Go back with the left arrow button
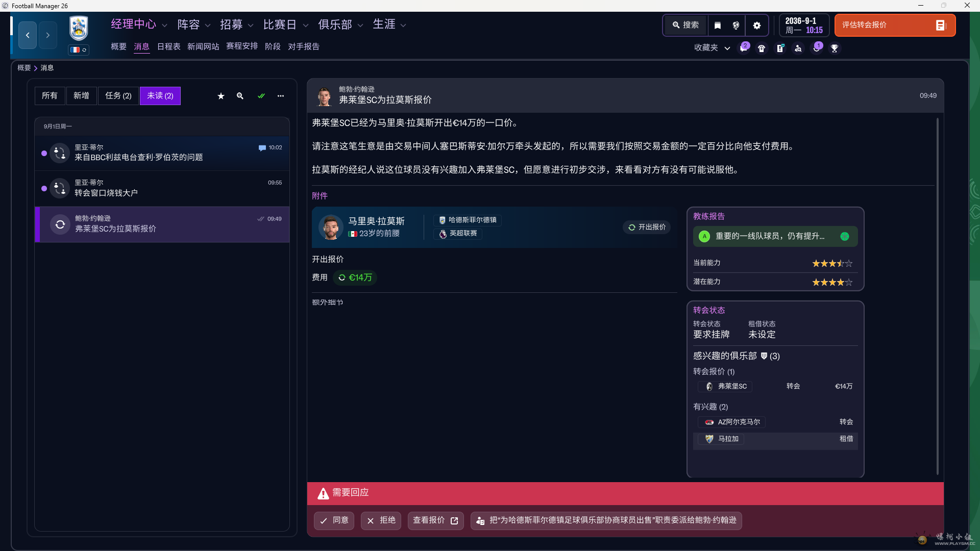 (28, 35)
